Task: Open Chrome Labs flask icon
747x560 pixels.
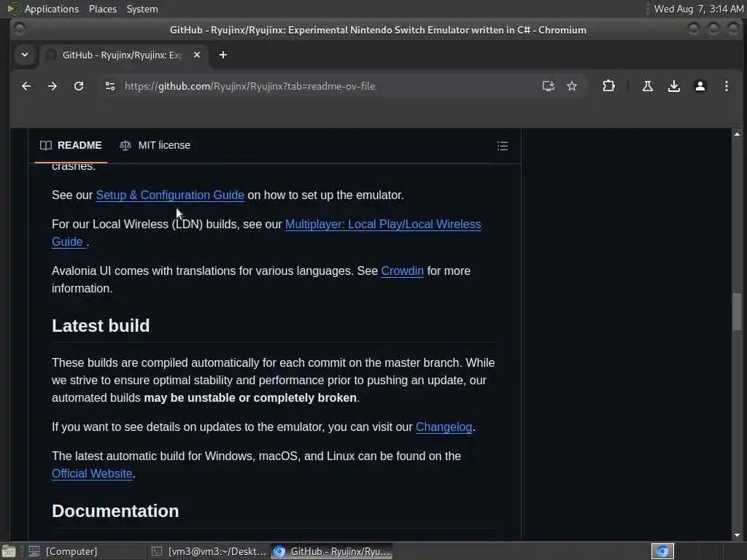Action: point(648,86)
